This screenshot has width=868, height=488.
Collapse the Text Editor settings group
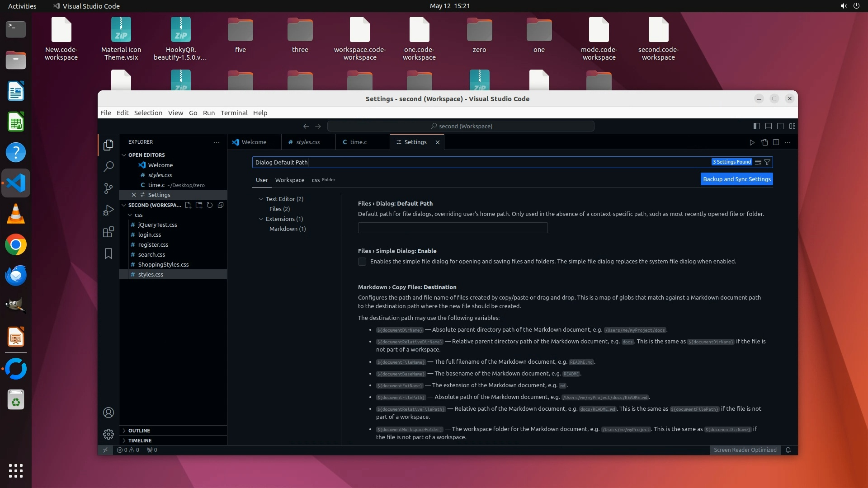pyautogui.click(x=261, y=199)
